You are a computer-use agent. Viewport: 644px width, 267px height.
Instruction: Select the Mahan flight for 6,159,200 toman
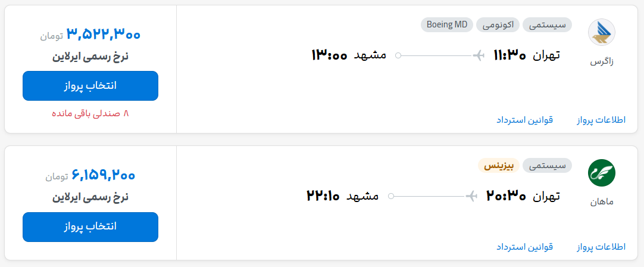(x=90, y=226)
